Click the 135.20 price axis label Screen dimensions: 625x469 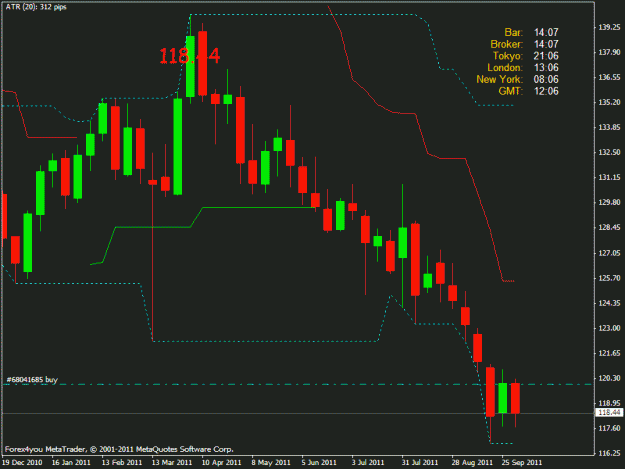pos(609,102)
